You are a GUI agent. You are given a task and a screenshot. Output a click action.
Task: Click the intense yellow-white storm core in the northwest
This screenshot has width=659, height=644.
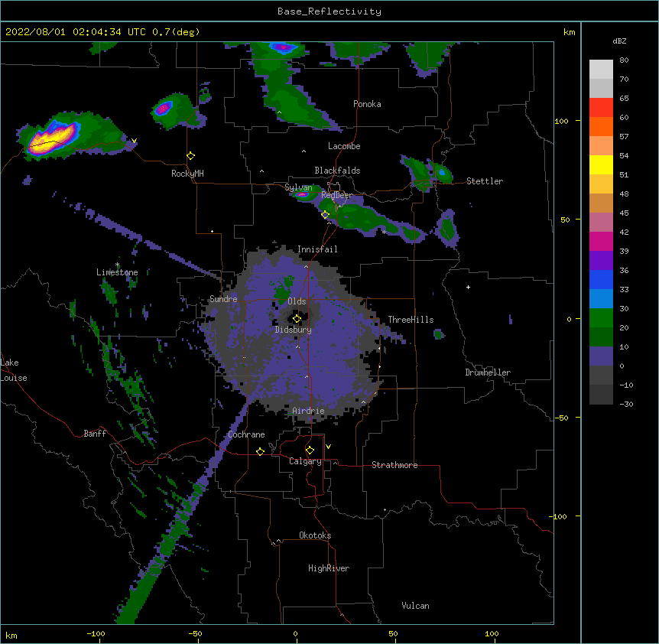pos(53,138)
